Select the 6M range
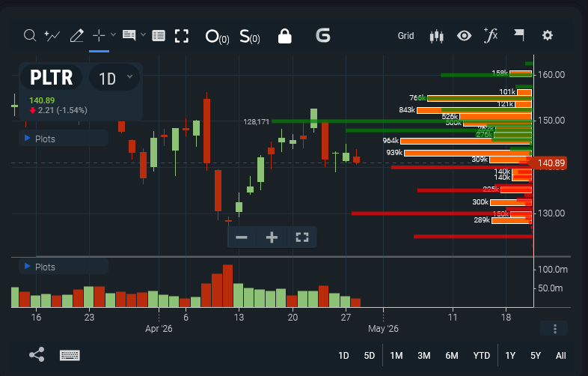The height and width of the screenshot is (376, 588). click(452, 355)
